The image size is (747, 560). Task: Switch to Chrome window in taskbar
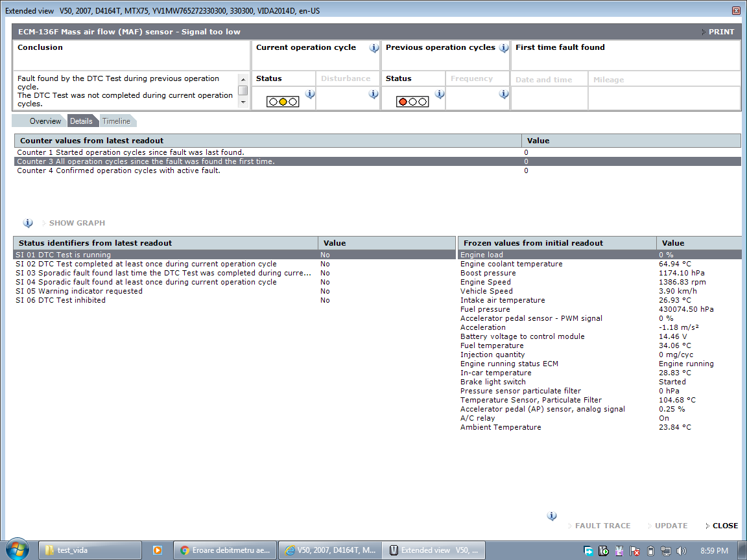225,550
